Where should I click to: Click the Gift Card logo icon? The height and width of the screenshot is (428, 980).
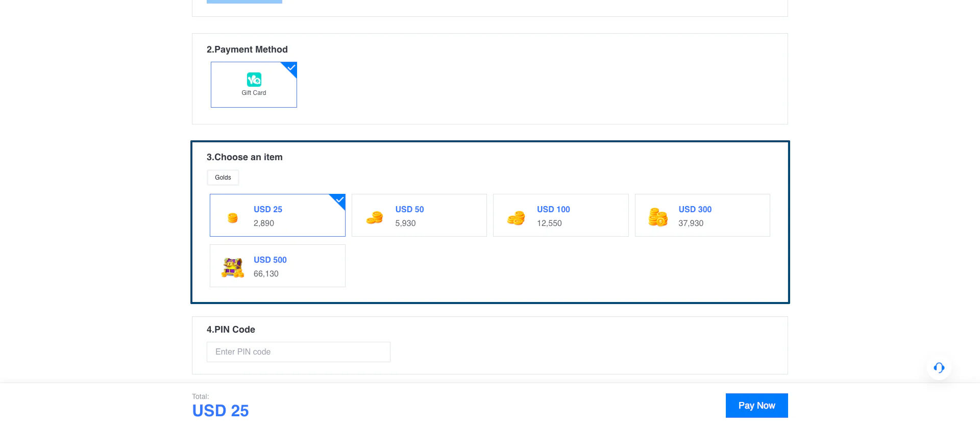(x=254, y=80)
